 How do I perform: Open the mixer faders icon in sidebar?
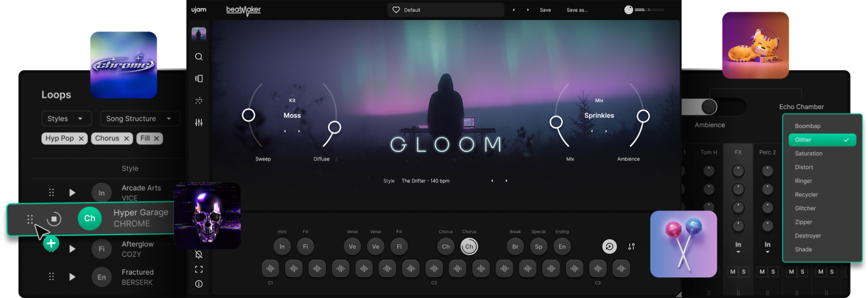click(x=199, y=122)
